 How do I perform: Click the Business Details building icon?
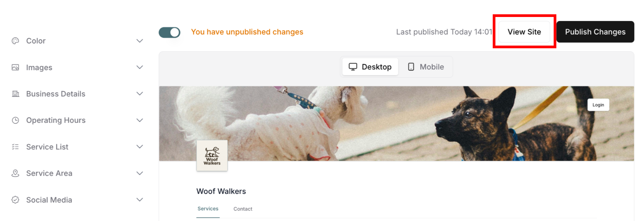pyautogui.click(x=15, y=94)
